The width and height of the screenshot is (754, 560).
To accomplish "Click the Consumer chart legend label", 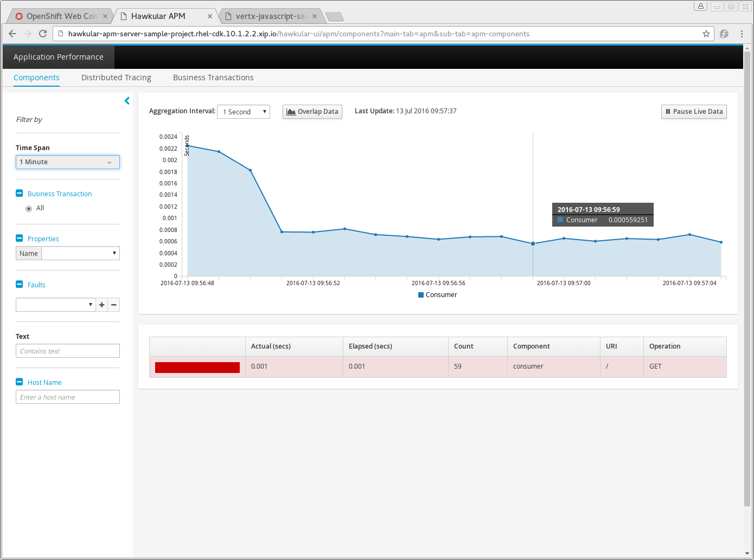I will coord(442,295).
